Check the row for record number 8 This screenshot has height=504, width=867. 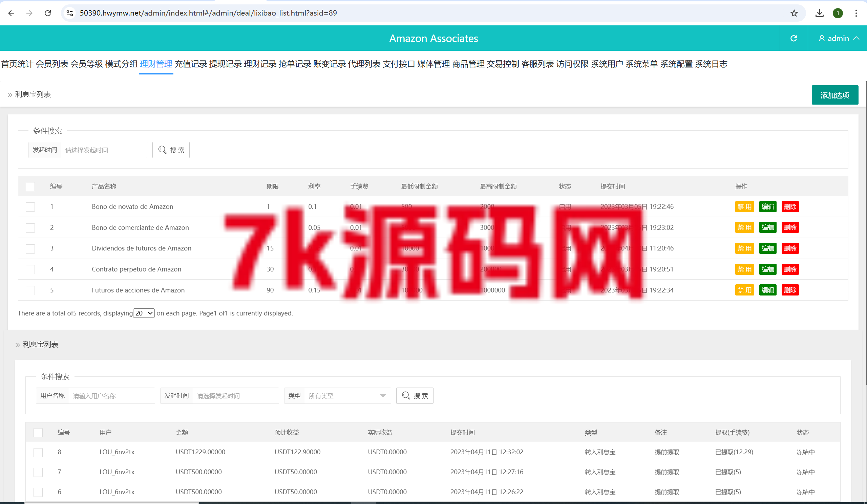[x=38, y=453]
